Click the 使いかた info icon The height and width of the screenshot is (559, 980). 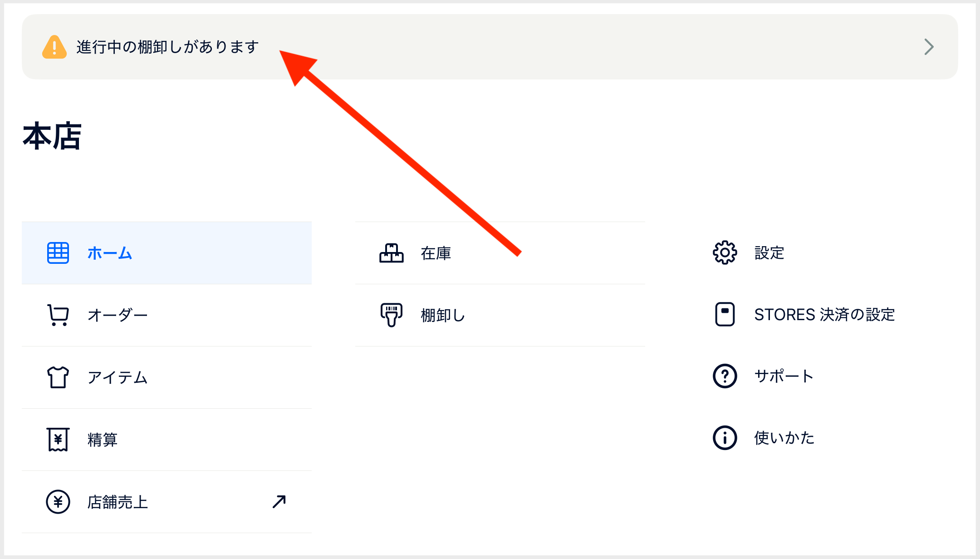coord(725,438)
